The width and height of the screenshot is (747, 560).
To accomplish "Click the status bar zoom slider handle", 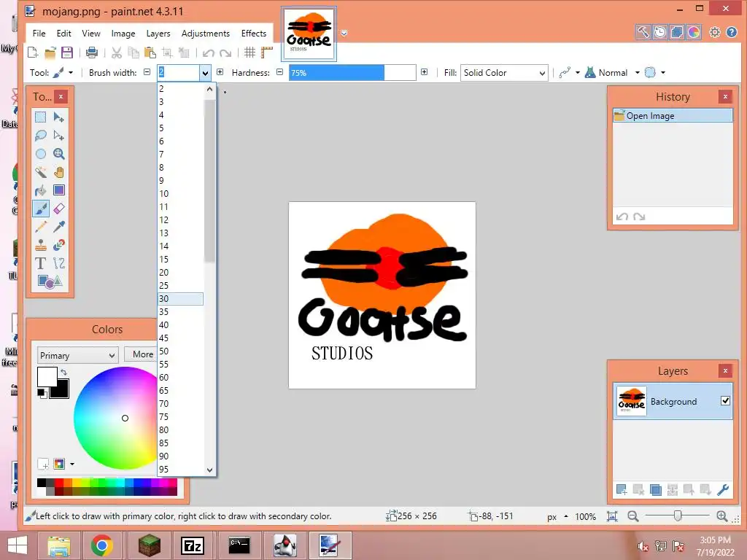I will point(678,516).
